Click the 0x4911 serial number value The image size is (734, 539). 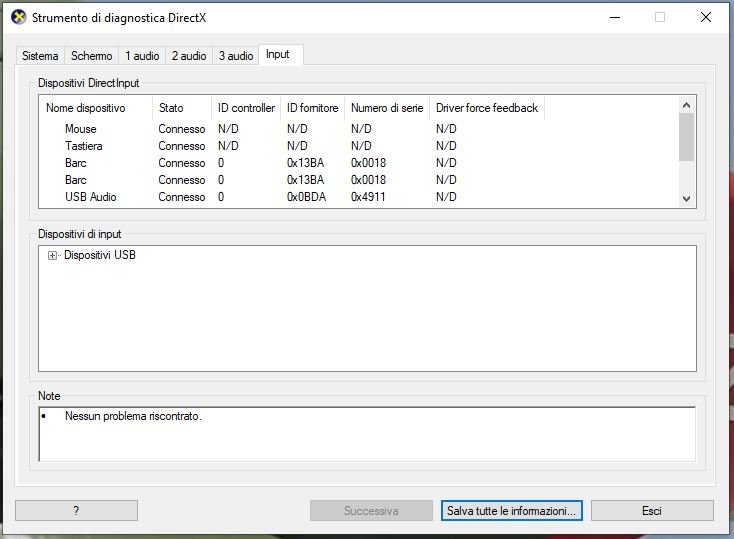point(368,197)
